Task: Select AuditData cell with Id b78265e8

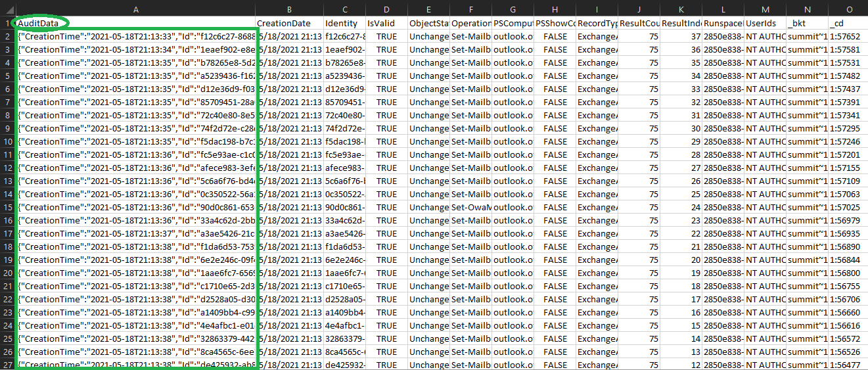Action: coord(135,62)
